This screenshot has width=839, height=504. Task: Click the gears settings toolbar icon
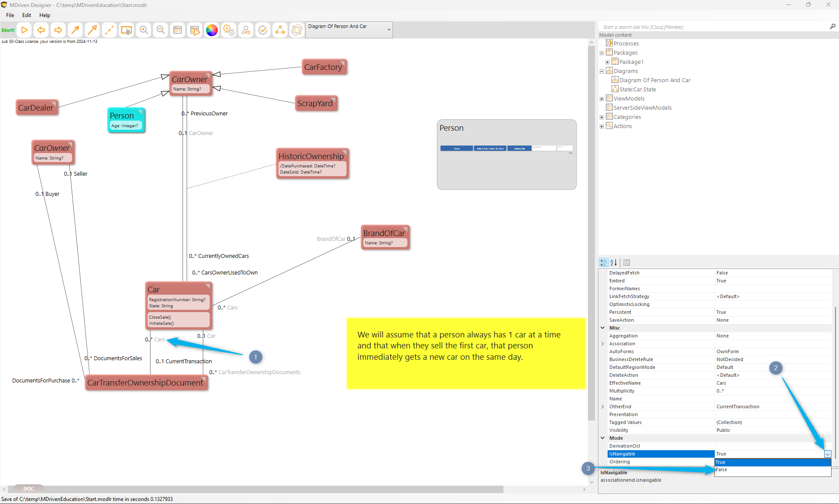point(229,30)
